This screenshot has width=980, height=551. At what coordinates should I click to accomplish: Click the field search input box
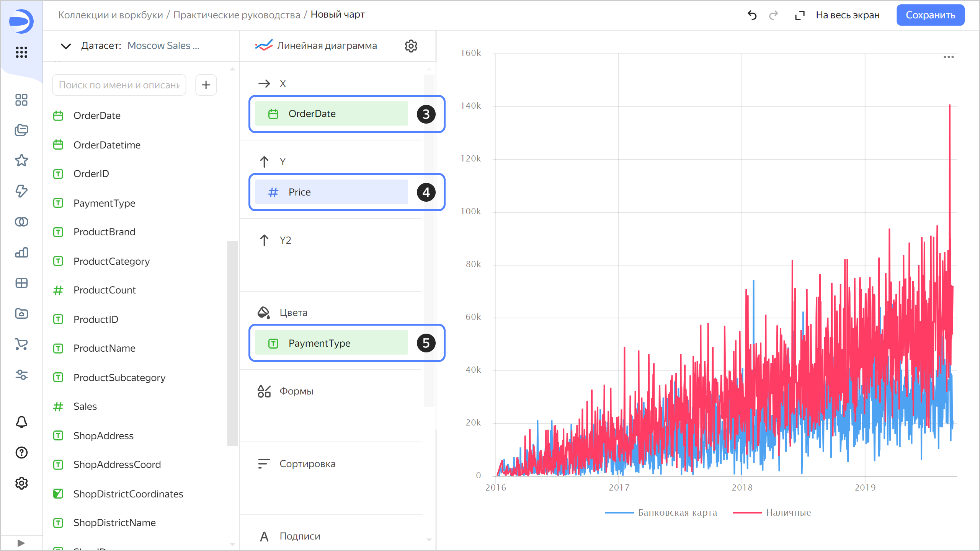(x=119, y=85)
